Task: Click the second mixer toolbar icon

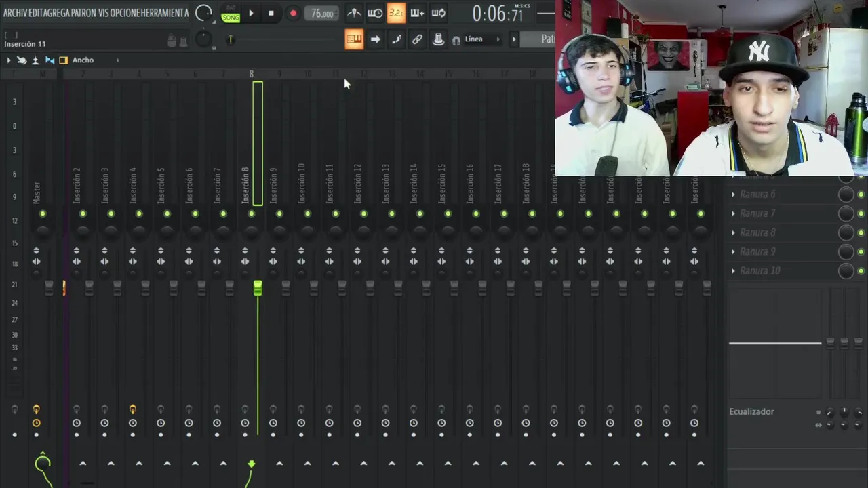Action: (22, 60)
